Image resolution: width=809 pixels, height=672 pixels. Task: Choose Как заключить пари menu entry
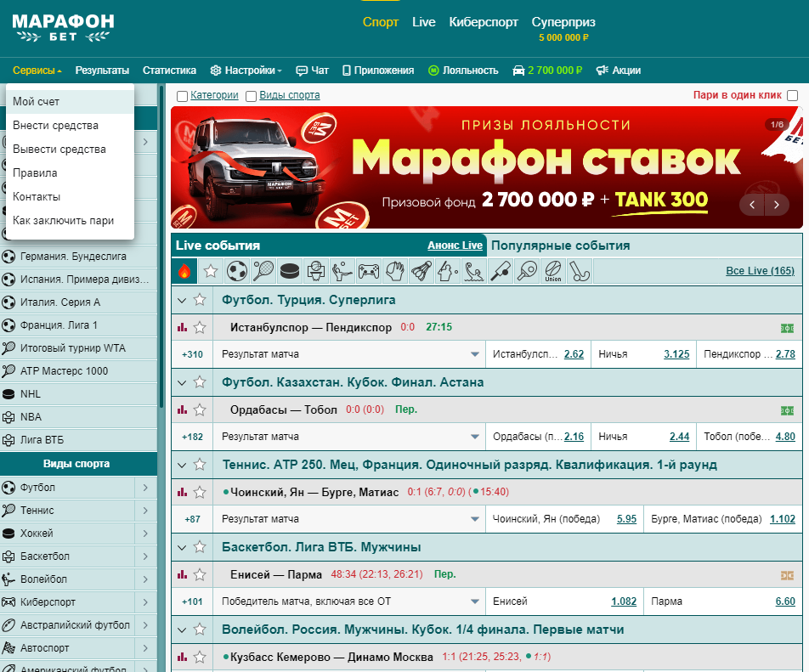pos(70,220)
